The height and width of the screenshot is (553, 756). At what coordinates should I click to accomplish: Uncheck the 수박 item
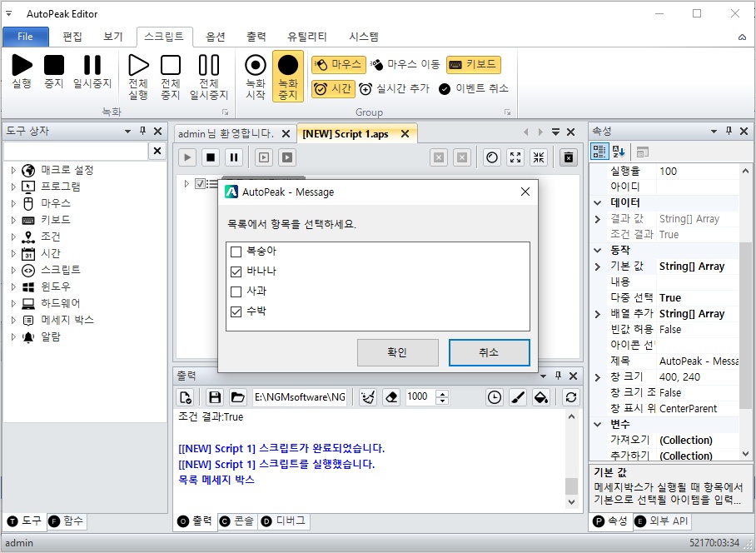236,312
